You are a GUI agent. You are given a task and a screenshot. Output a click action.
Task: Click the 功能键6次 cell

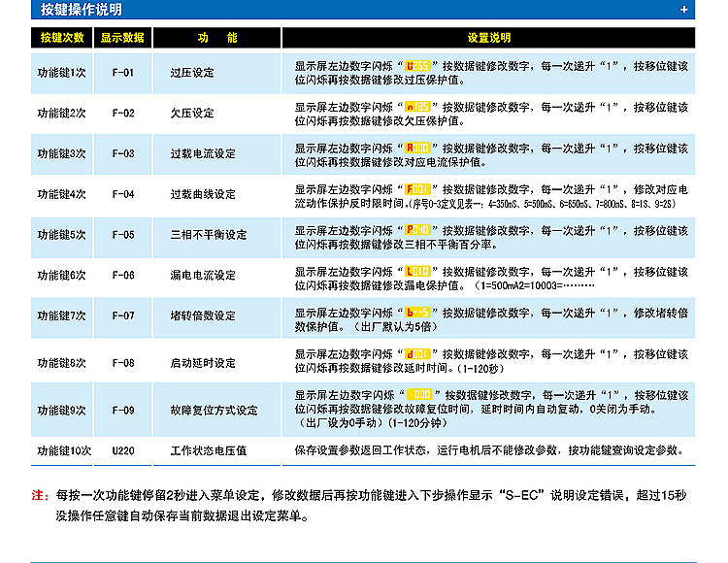coord(62,276)
